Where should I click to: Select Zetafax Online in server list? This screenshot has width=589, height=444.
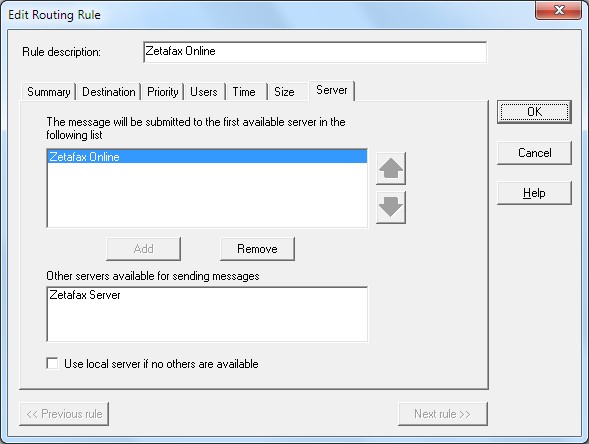207,157
